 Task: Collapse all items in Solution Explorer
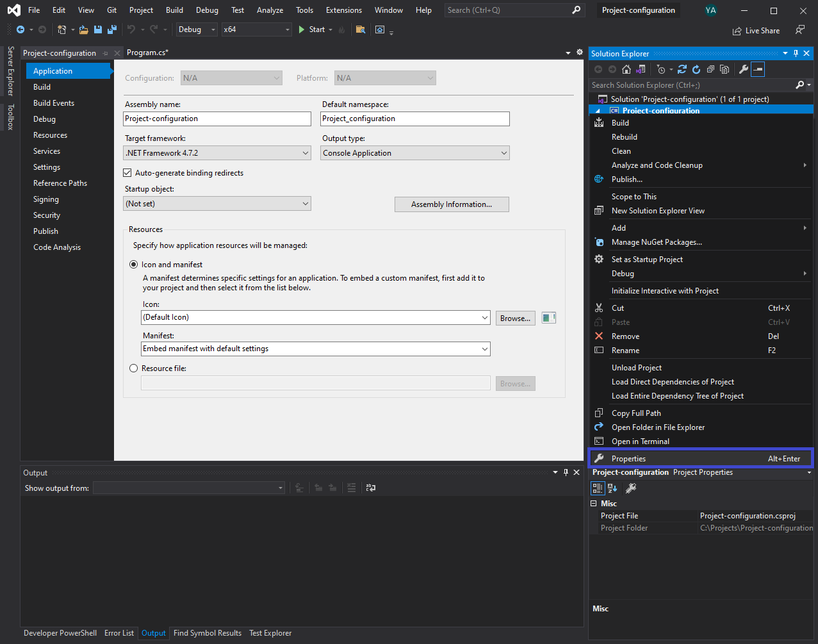coord(711,69)
